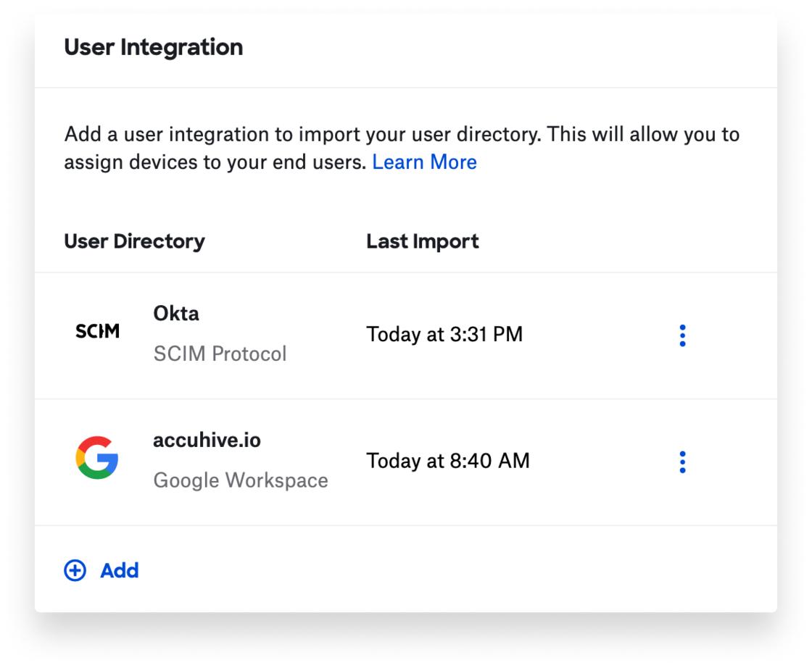812x668 pixels.
Task: Expand the accuhive.io row options menu
Action: (x=682, y=462)
